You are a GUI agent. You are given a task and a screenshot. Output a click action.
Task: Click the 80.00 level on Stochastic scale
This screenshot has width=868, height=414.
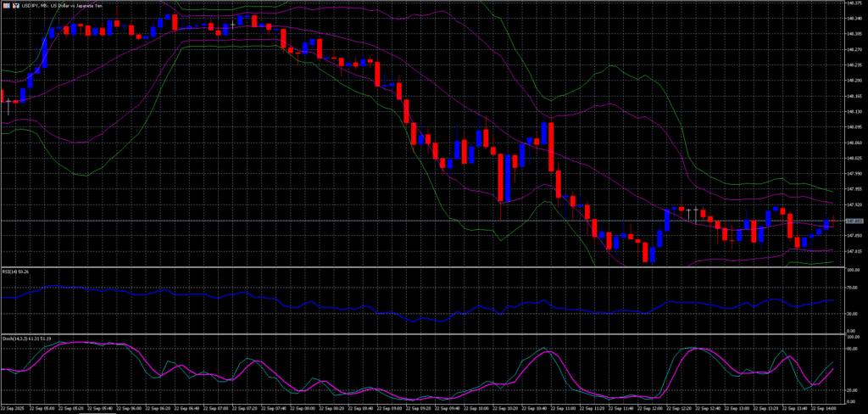[x=853, y=348]
